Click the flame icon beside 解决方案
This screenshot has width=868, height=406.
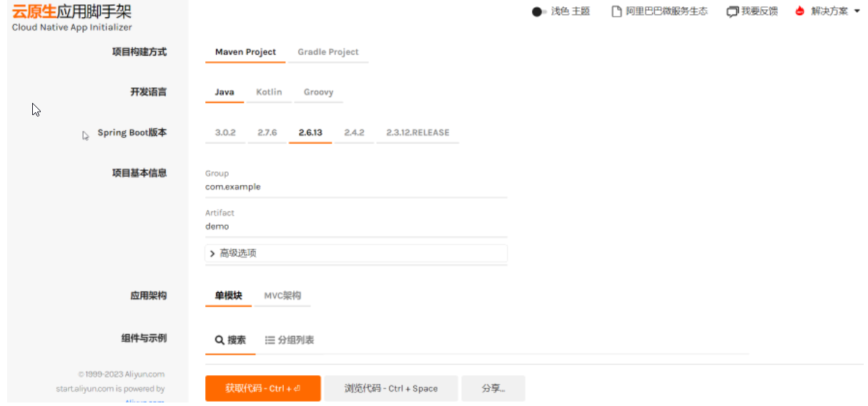coord(800,11)
